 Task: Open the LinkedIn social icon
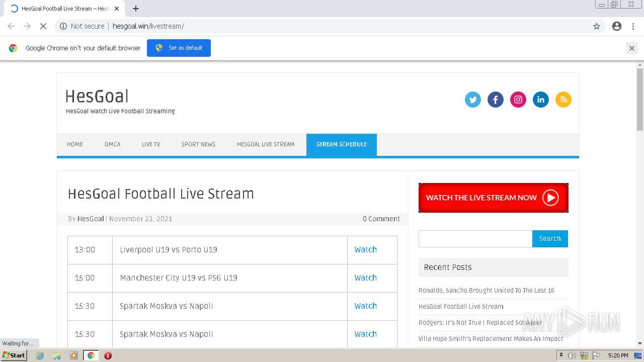[541, 100]
